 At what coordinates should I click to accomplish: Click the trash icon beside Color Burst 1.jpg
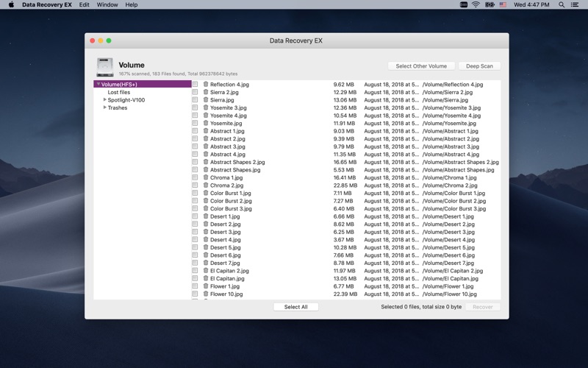pyautogui.click(x=206, y=193)
